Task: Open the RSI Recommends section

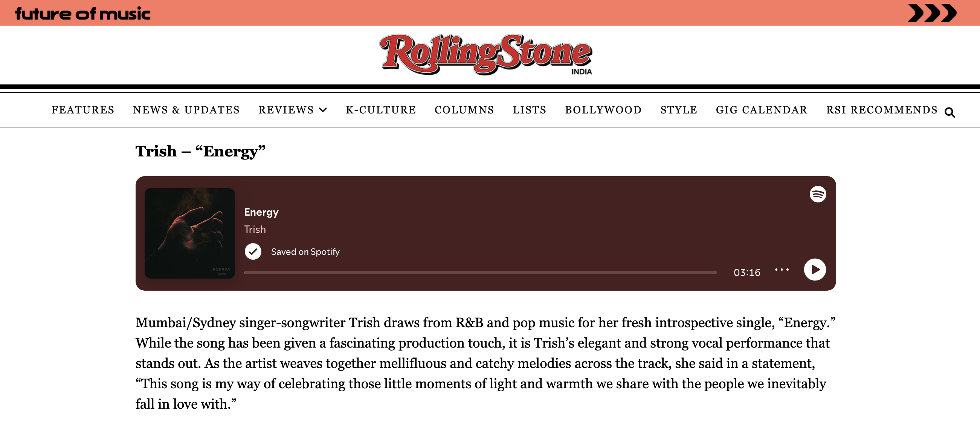Action: click(881, 110)
